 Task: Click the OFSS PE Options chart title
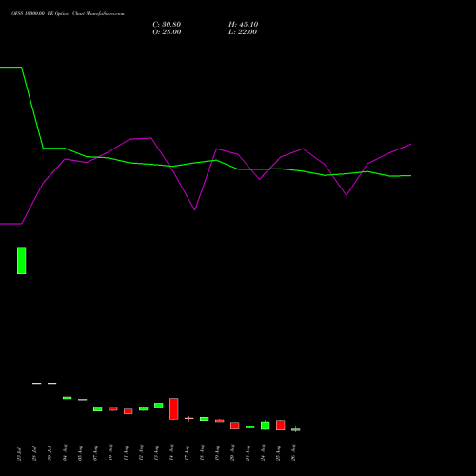(x=68, y=13)
